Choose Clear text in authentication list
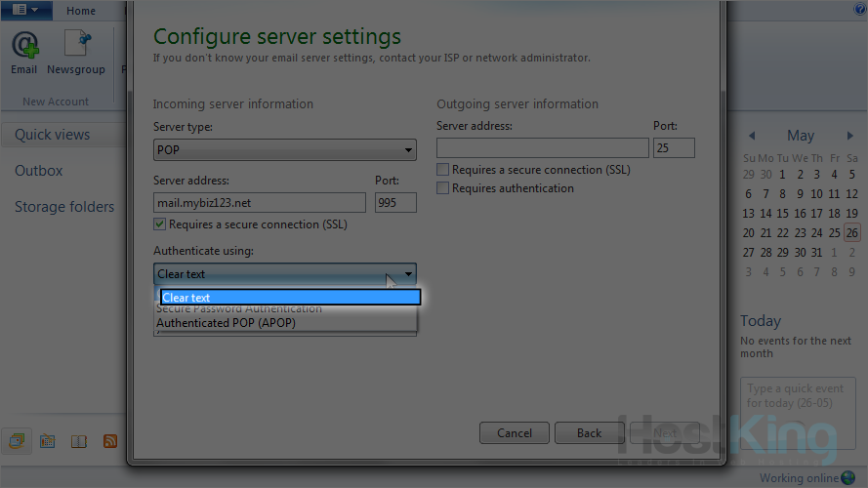This screenshot has height=488, width=868. point(290,298)
